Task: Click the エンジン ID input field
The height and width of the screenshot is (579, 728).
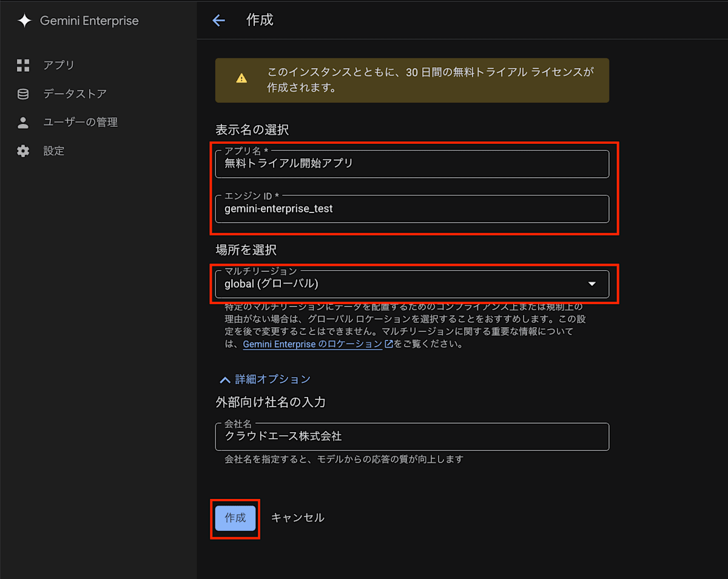Action: tap(412, 209)
